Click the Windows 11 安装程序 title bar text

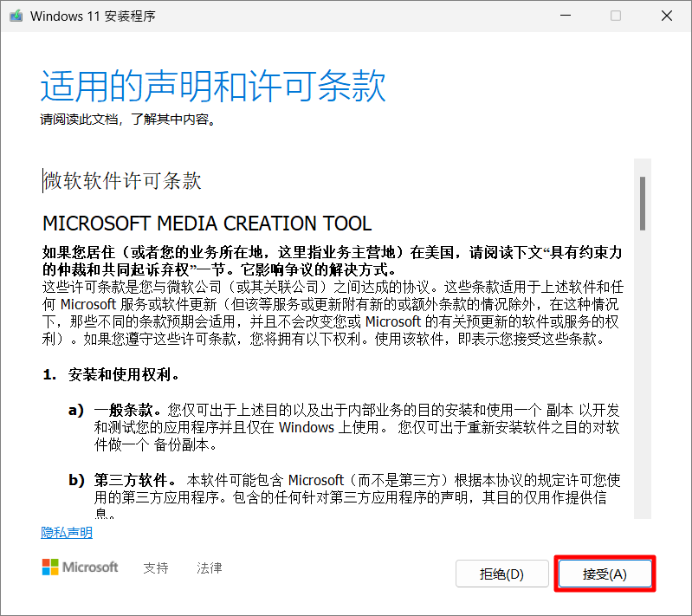(x=93, y=16)
